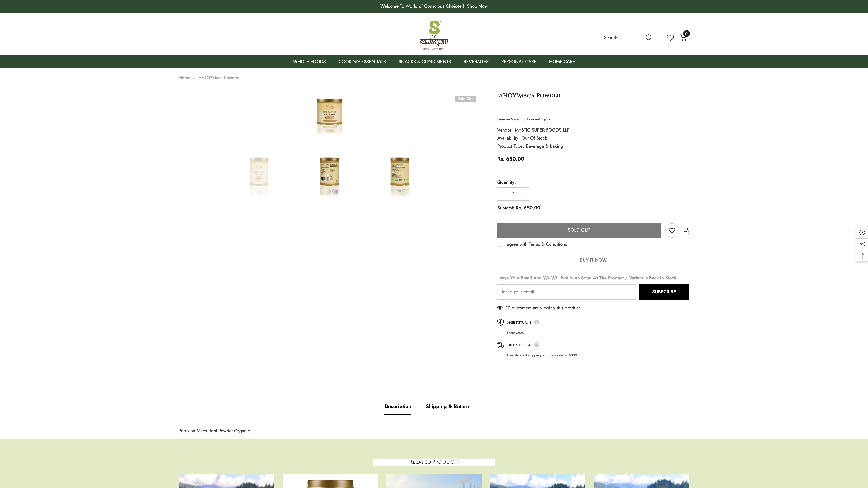Open the search magnifier icon
868x488 pixels.
(x=649, y=38)
